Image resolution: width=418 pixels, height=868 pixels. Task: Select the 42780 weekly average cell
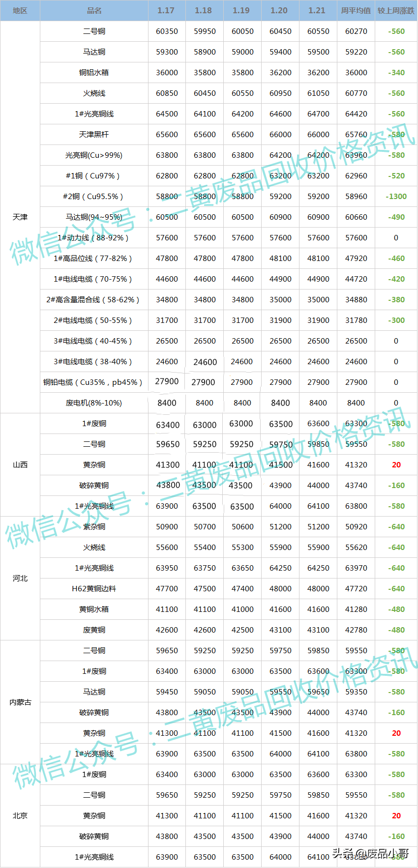[x=356, y=630]
